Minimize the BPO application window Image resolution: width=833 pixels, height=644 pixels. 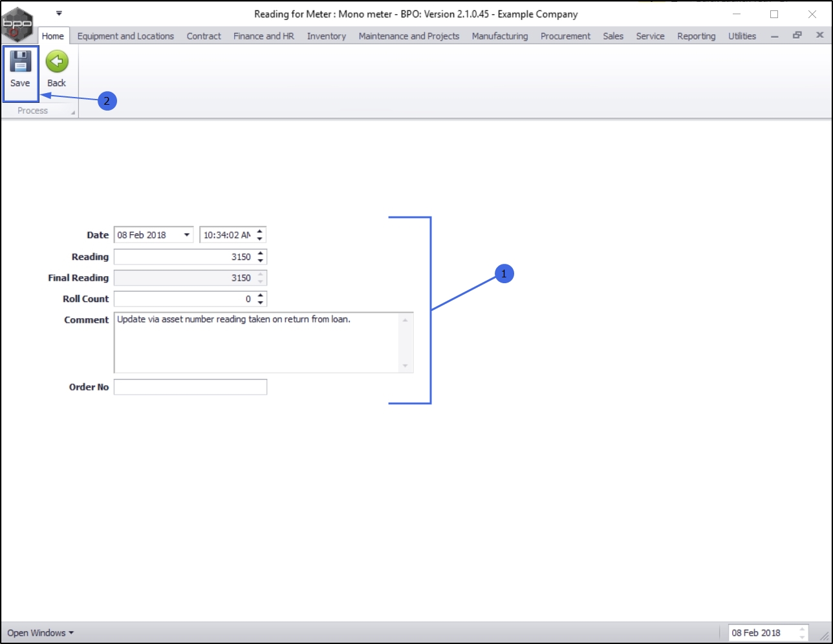pyautogui.click(x=737, y=14)
